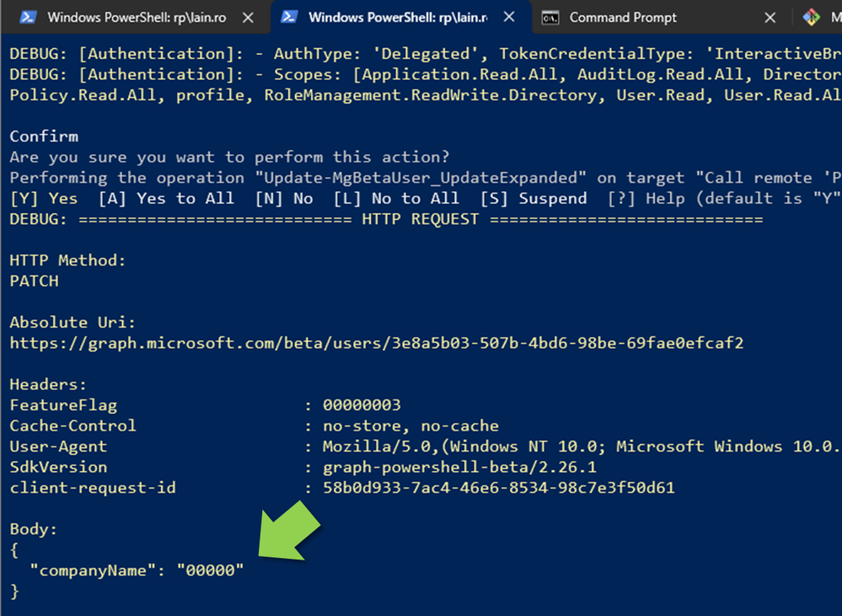Click the PowerShell icon on the first tab
Viewport: 842px width, 616px height.
click(x=28, y=17)
